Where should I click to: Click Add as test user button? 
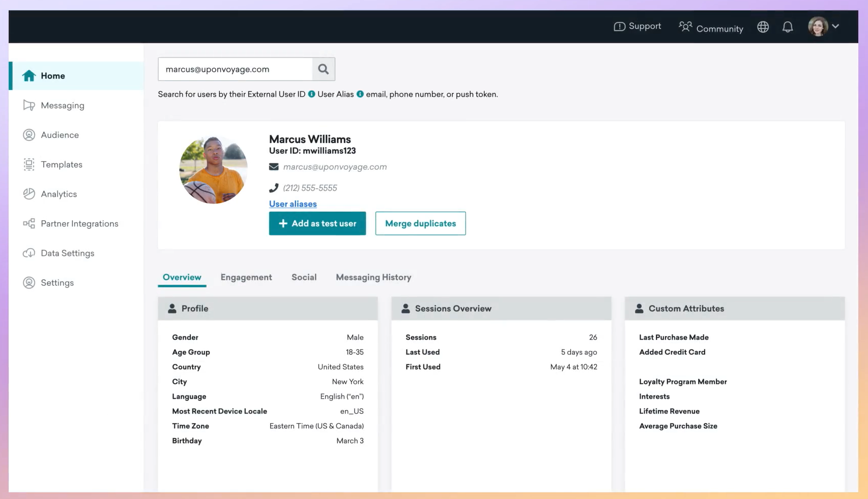click(317, 223)
